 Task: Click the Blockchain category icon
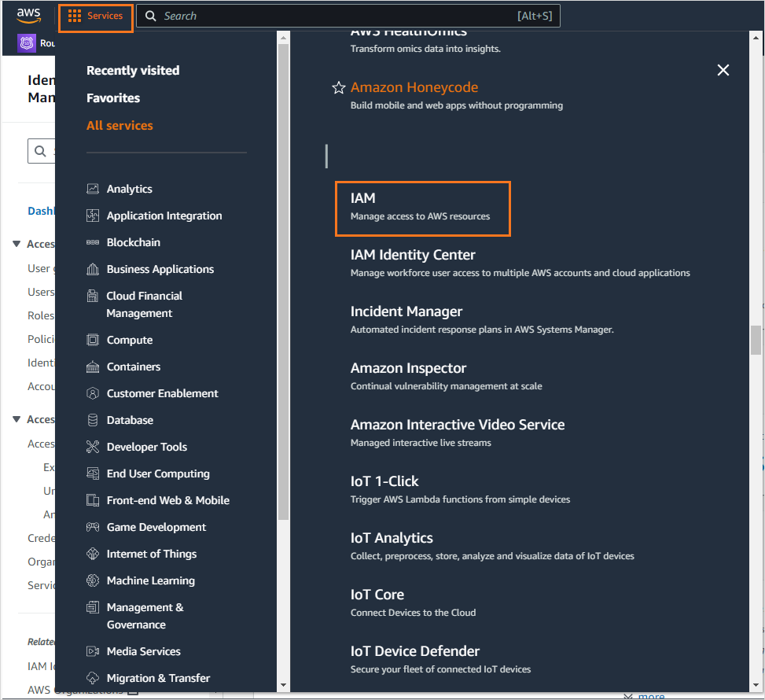click(x=93, y=242)
